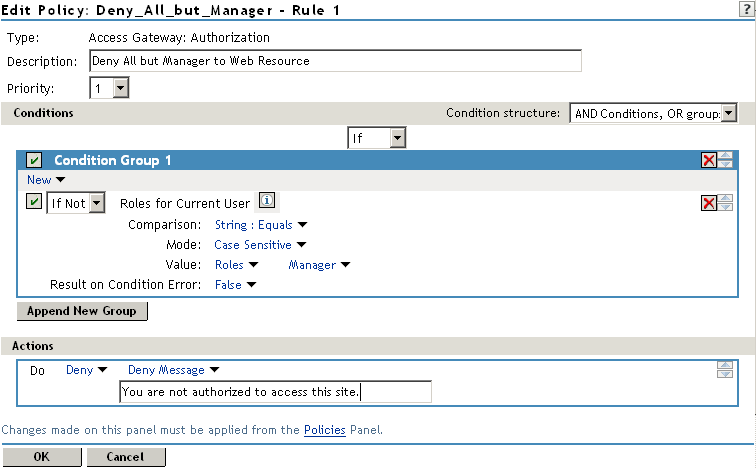Open the Manager value dropdown

tap(319, 265)
